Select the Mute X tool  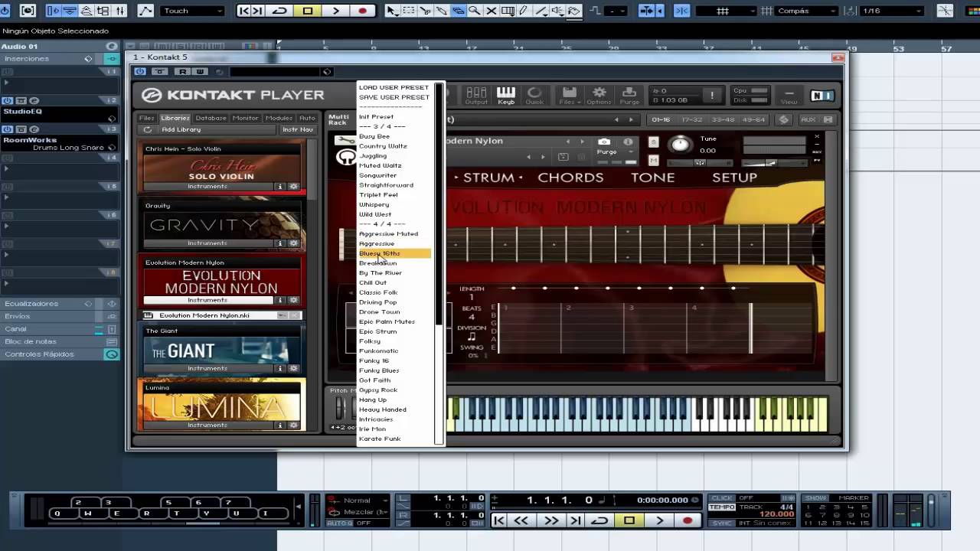click(x=491, y=11)
